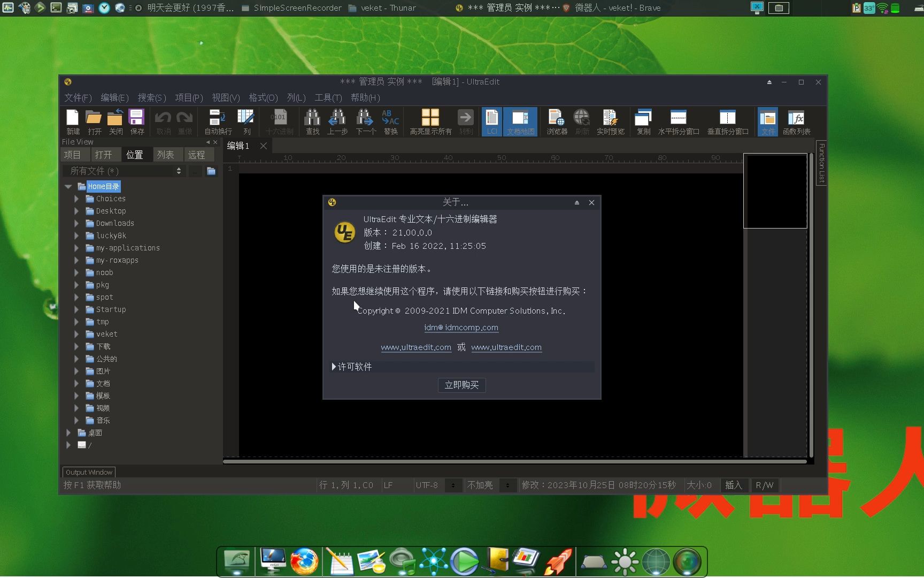924x578 pixels.
Task: Click the green play button dock icon
Action: 464,561
